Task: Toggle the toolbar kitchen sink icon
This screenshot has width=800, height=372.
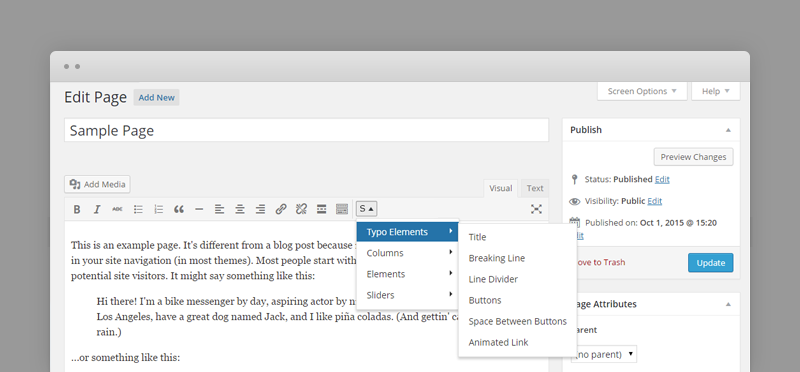Action: pos(342,209)
